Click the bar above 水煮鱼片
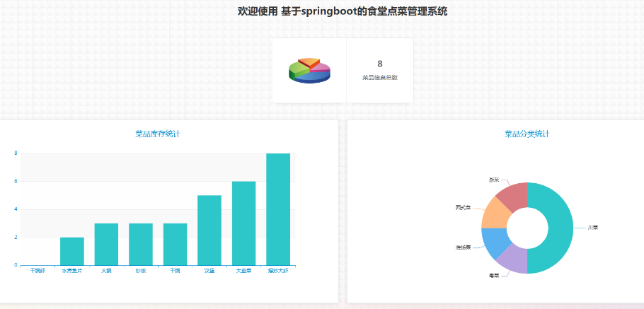 (x=72, y=251)
